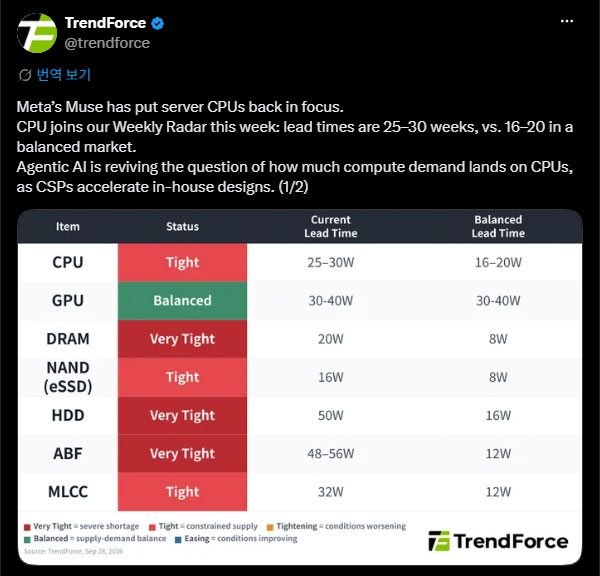Click the Balanced green legend swatch
Image resolution: width=600 pixels, height=576 pixels.
(27, 540)
